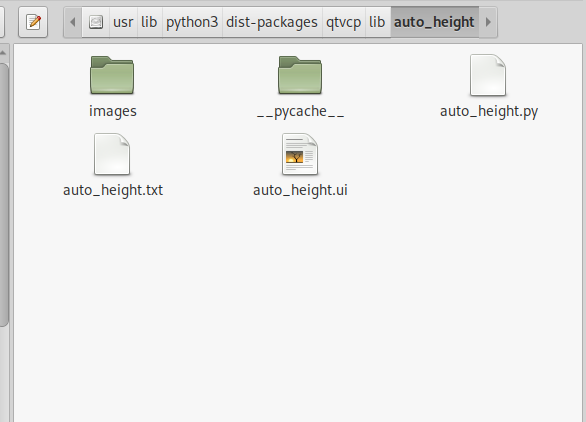Click the auto_height.ui file name label

point(300,190)
